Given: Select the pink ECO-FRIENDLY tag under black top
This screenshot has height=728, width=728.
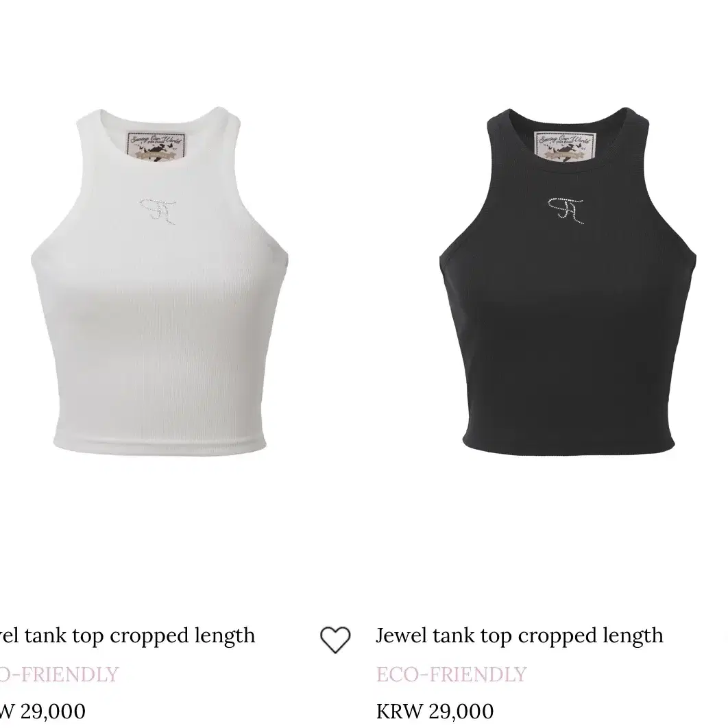Looking at the screenshot, I should click(451, 674).
